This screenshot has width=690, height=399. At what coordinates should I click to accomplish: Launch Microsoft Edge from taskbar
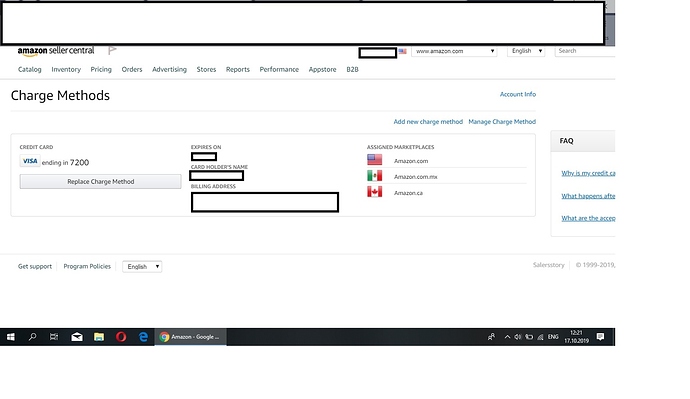(143, 337)
